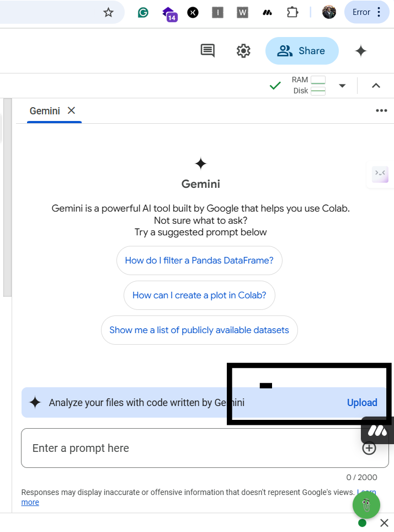The height and width of the screenshot is (532, 394).
Task: Pick the filter a Pandas DataFrame prompt
Action: click(199, 261)
